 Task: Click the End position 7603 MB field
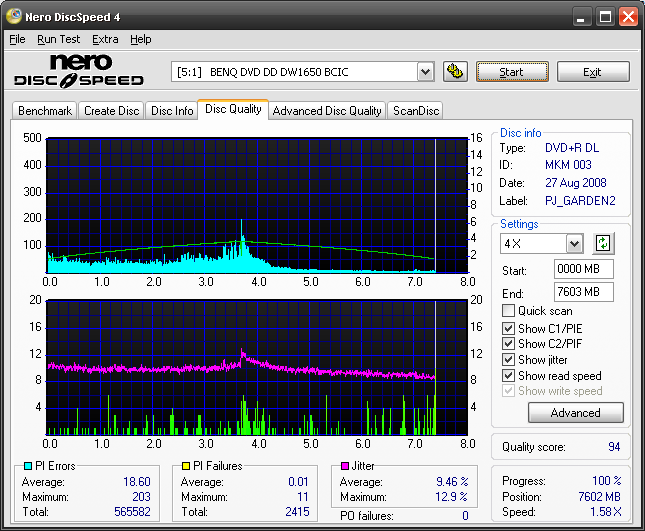[x=583, y=292]
